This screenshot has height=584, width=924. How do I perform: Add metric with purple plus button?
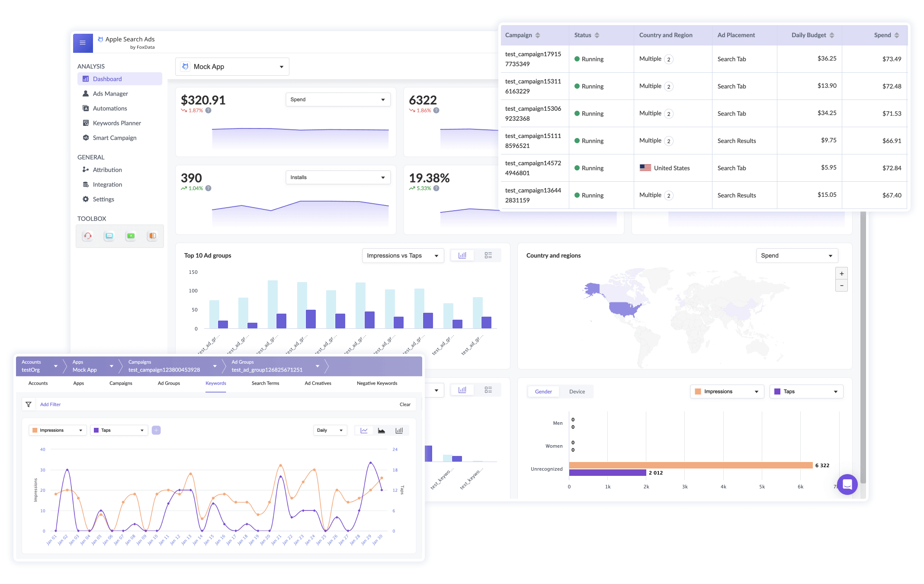click(x=156, y=430)
